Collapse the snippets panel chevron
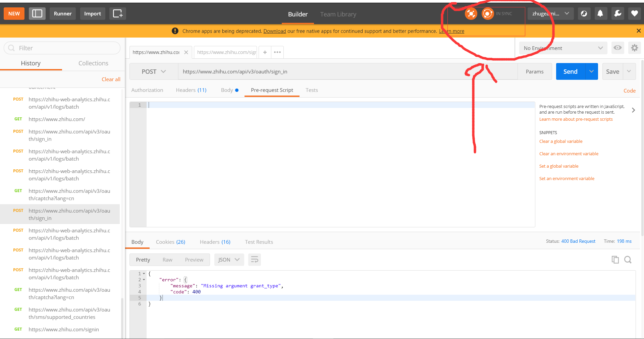Viewport: 644px width, 339px height. 633,110
